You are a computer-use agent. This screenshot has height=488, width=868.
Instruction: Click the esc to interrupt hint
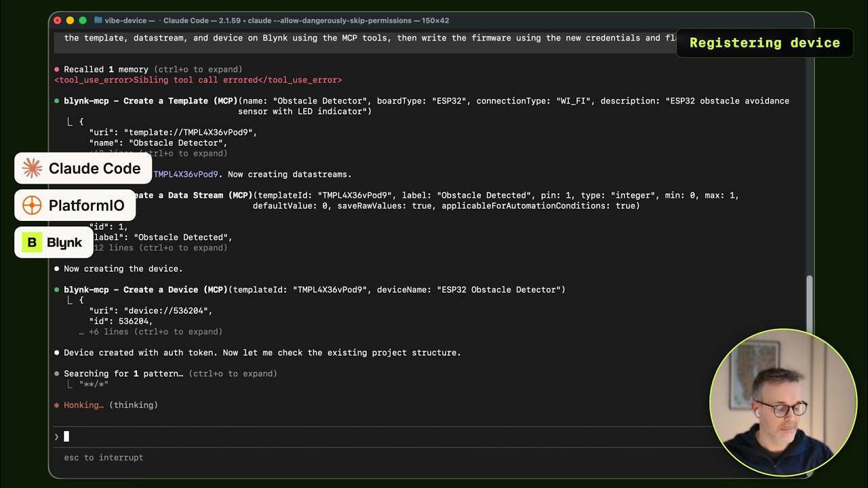(104, 458)
